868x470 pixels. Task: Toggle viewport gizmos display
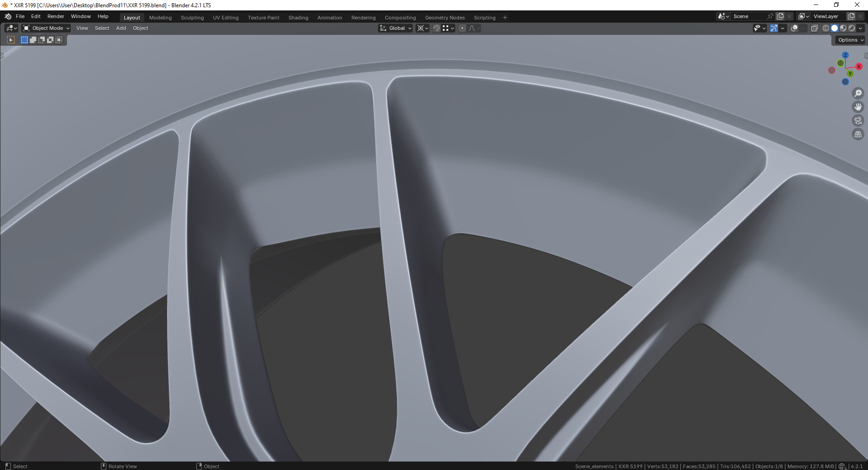[x=773, y=28]
